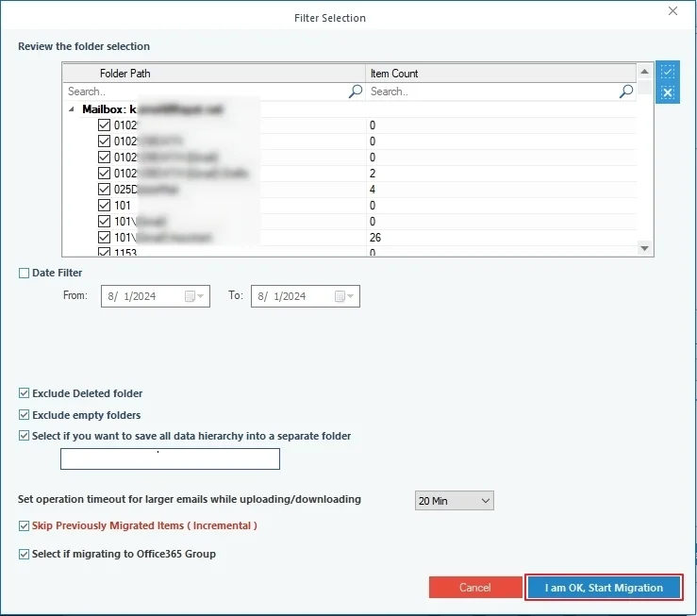Uncheck the folder named 101
This screenshot has width=697, height=616.
pyautogui.click(x=104, y=206)
